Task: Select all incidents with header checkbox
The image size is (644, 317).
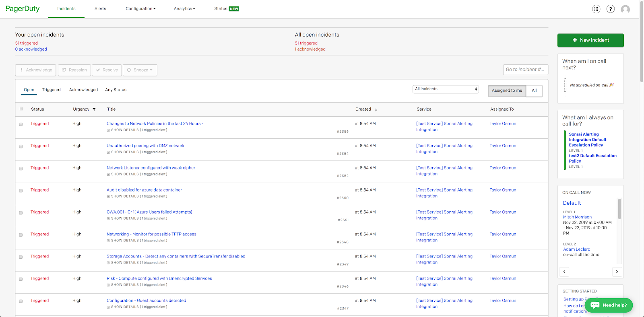Action: [21, 109]
